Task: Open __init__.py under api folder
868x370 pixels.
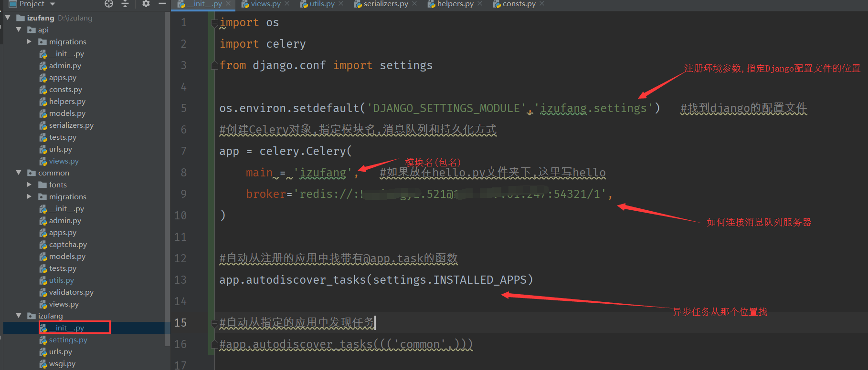Action: tap(66, 54)
